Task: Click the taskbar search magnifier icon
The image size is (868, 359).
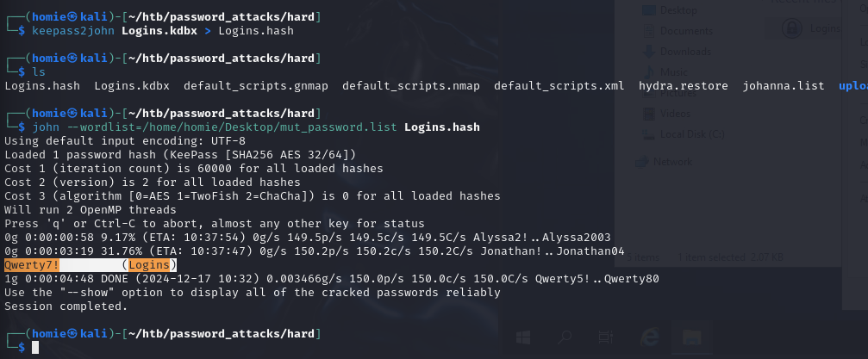Action: [x=565, y=338]
